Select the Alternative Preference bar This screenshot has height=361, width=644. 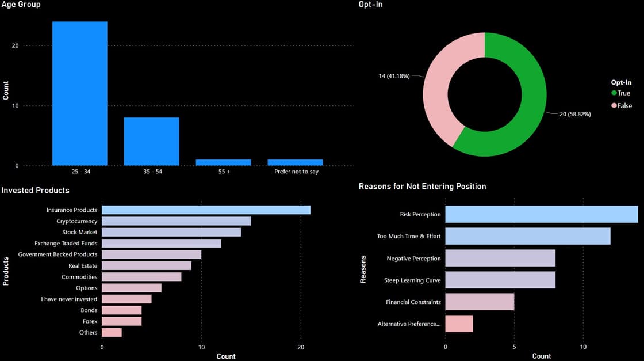tap(459, 324)
